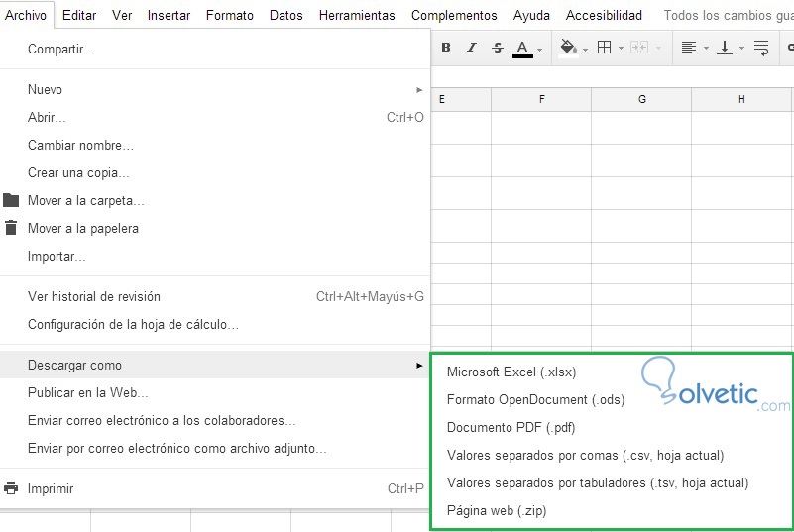
Task: Select column H header
Action: click(741, 99)
